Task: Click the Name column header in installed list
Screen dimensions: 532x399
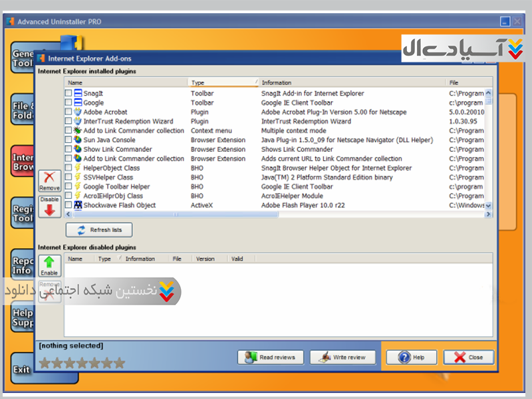Action: click(x=126, y=82)
